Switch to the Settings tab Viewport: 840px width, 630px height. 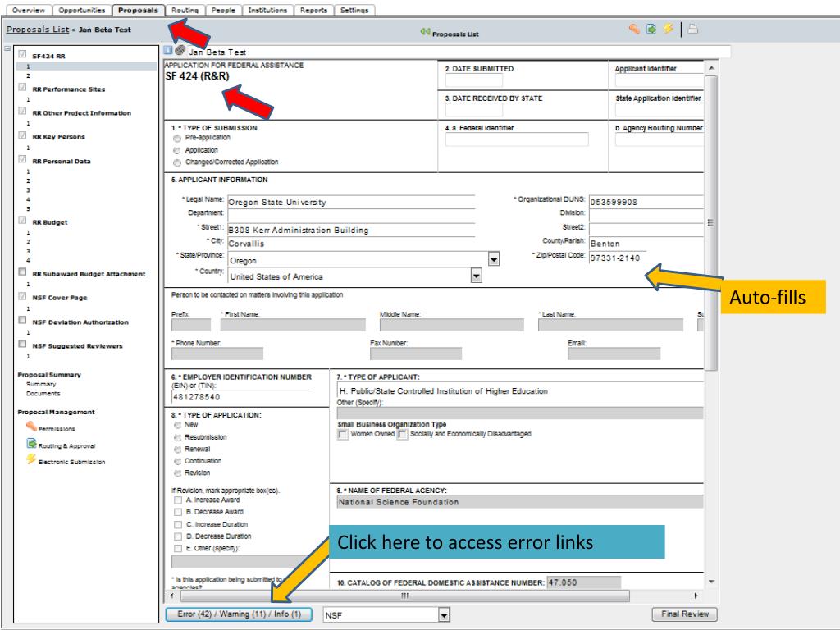coord(354,10)
